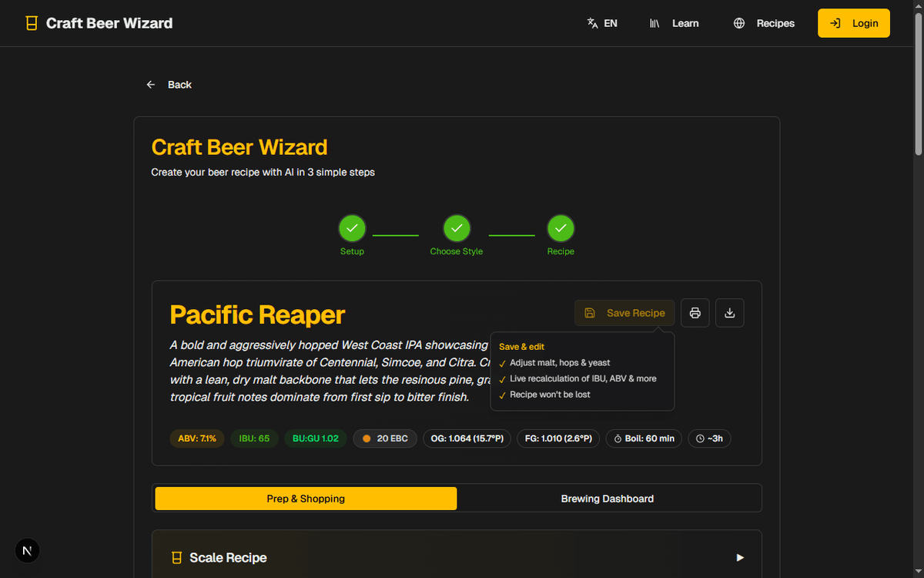Screen dimensions: 924x578
Task: Click the books icon beside Learn
Action: [x=654, y=23]
